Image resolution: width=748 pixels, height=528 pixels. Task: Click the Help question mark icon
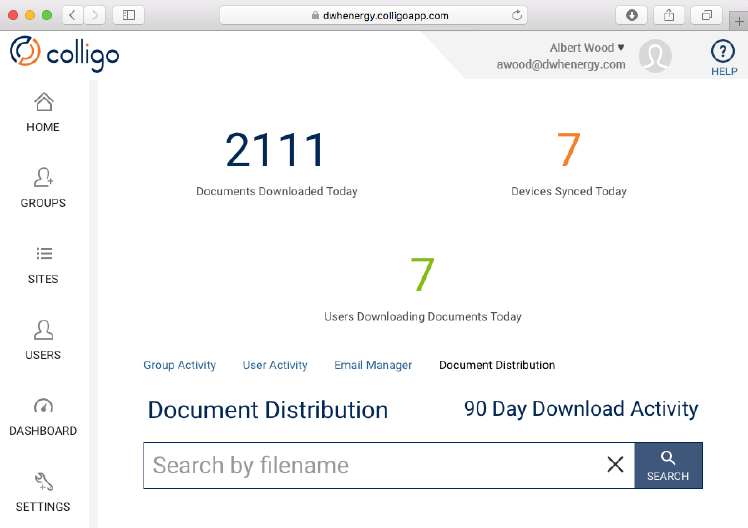[x=723, y=52]
